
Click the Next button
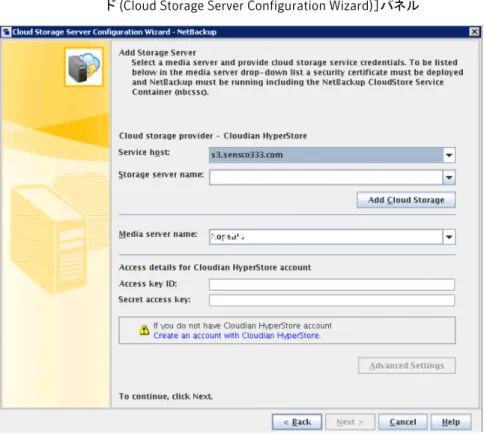pyautogui.click(x=350, y=422)
